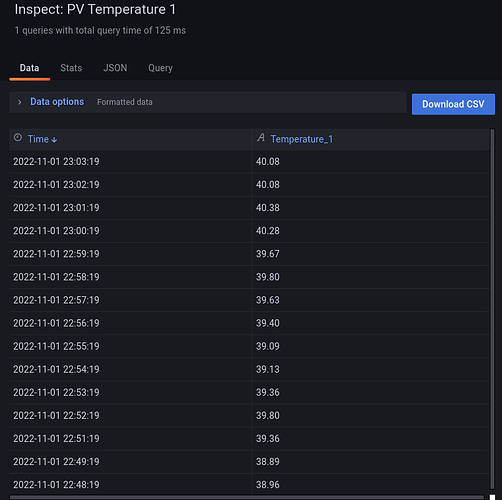The height and width of the screenshot is (500, 502).
Task: Download the data as CSV
Action: pos(453,104)
